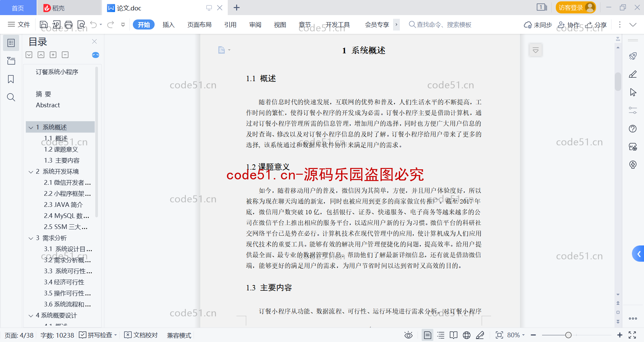Image resolution: width=644 pixels, height=342 pixels.
Task: Collapse the 2 系统开发环境 tree node
Action: pos(31,172)
